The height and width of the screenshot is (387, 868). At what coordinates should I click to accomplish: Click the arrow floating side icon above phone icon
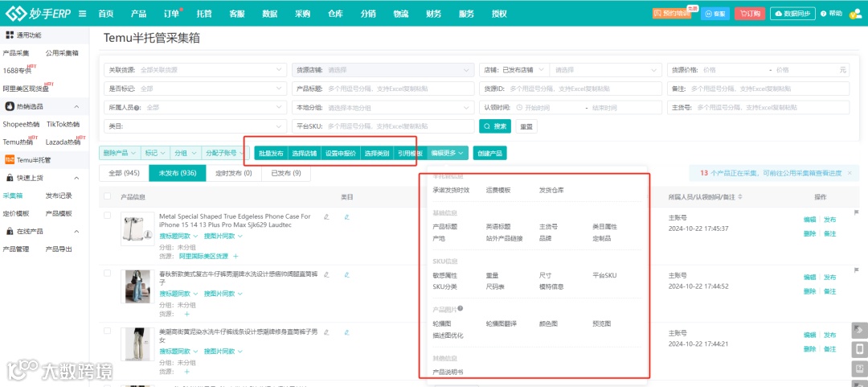859,330
